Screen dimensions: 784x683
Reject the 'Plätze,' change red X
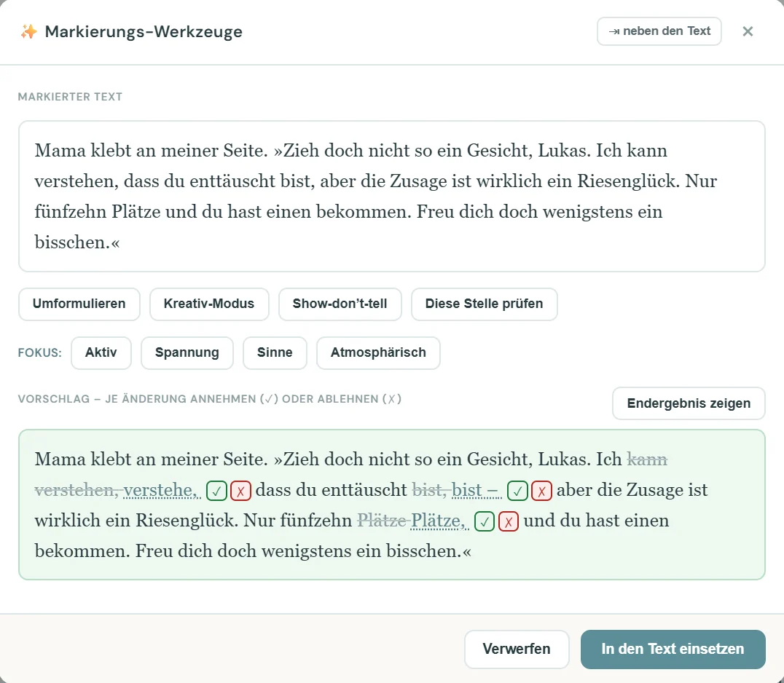click(509, 521)
